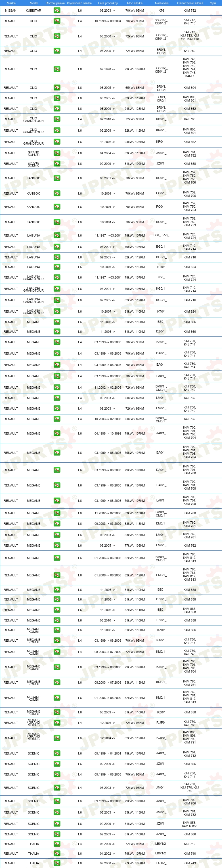The image size is (222, 868).
Task: Click fuel icon in Clio 09.1998 row
Action: [x=57, y=69]
